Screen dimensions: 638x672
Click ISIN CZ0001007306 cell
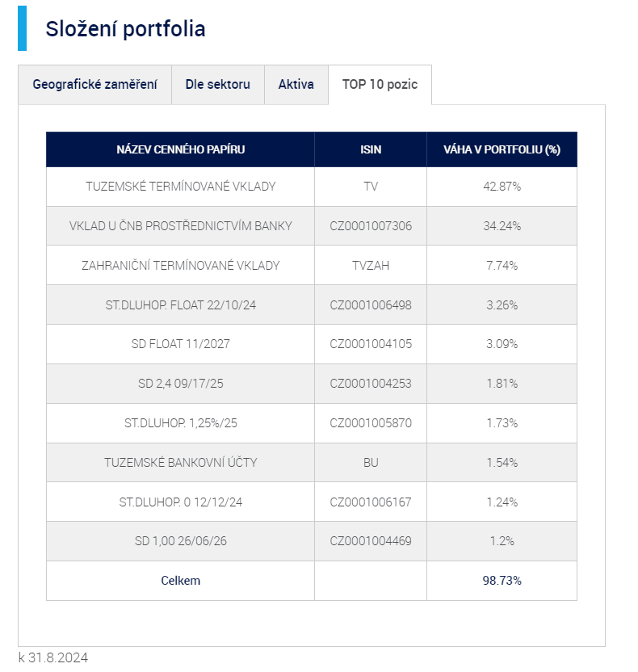click(371, 226)
